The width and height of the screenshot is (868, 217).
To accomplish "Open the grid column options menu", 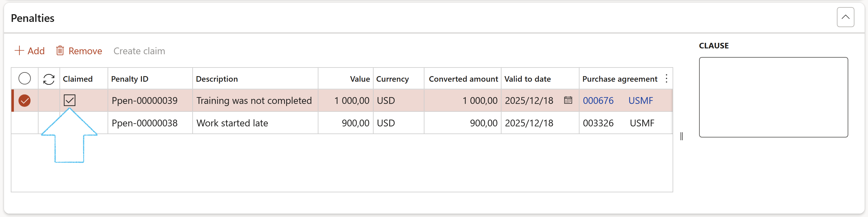I will [666, 79].
